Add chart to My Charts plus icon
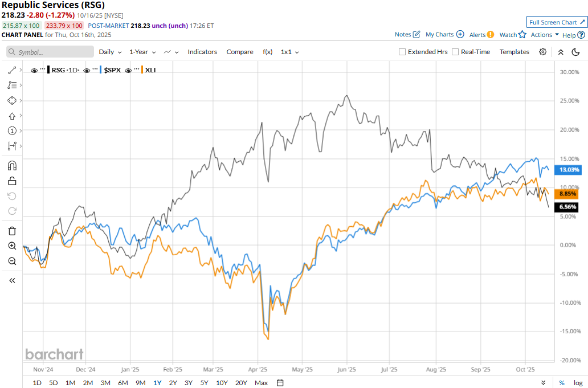 point(460,35)
